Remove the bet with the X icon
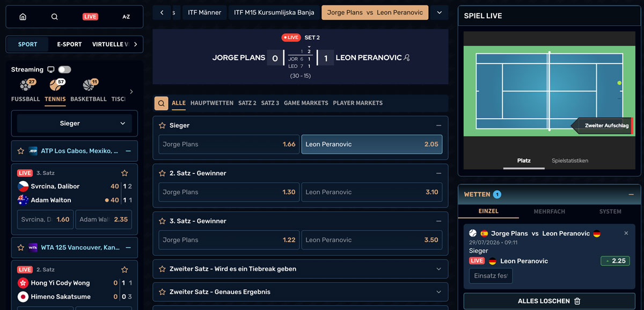Image resolution: width=644 pixels, height=310 pixels. [626, 233]
